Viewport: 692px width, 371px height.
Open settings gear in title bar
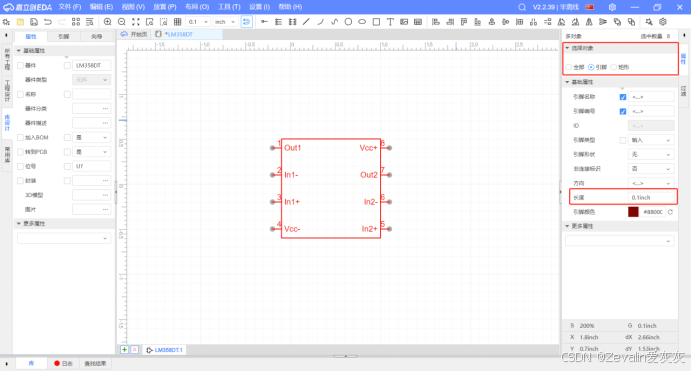click(612, 7)
